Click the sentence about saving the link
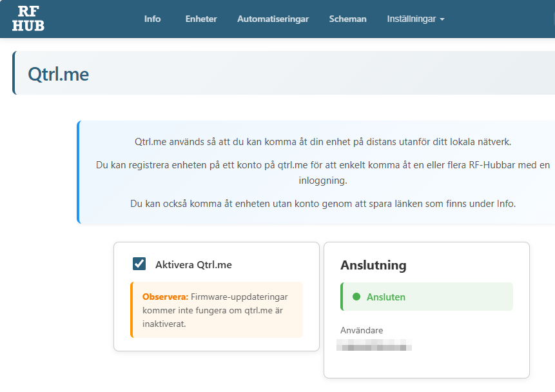 click(322, 203)
